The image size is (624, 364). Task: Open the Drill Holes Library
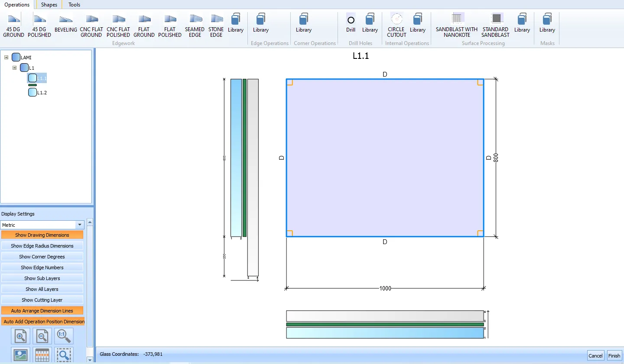370,23
